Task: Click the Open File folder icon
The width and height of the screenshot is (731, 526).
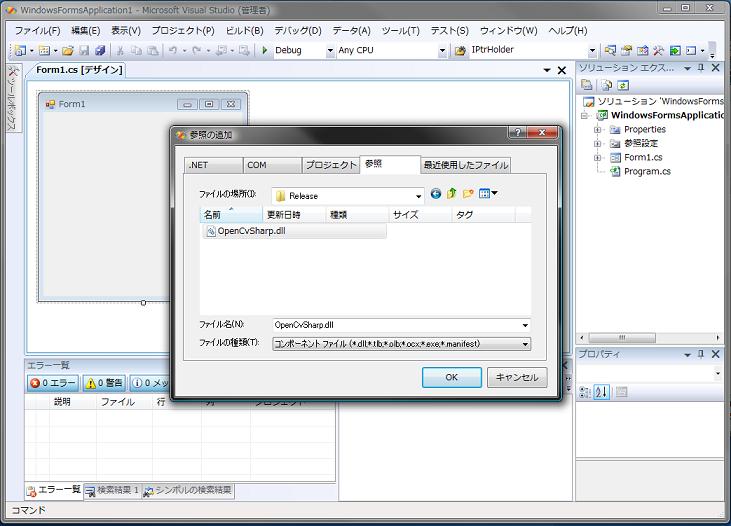Action: (x=68, y=50)
